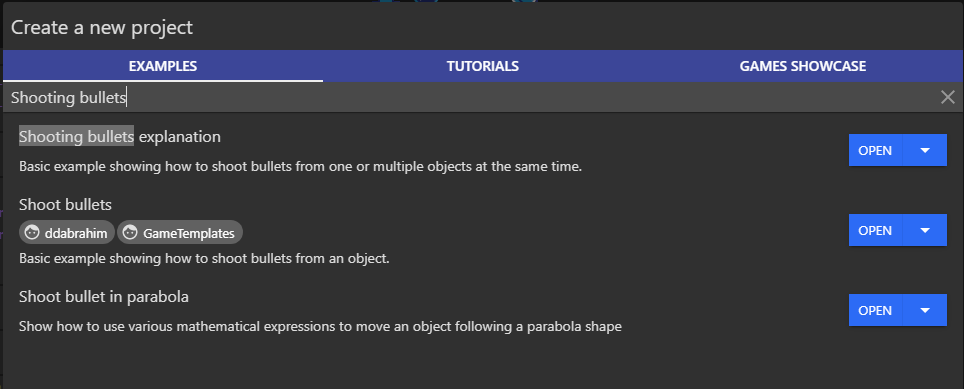
Task: Click the GameTemplates author avatar icon
Action: [x=130, y=233]
